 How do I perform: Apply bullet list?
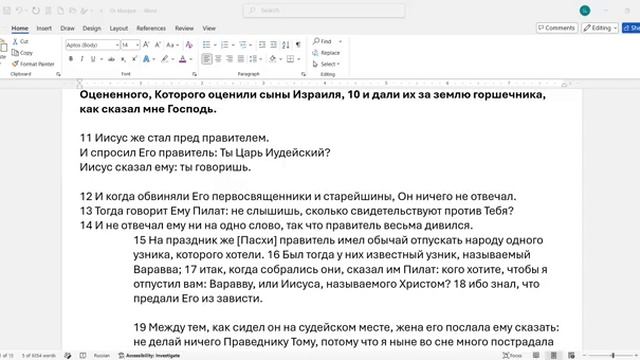click(x=207, y=44)
